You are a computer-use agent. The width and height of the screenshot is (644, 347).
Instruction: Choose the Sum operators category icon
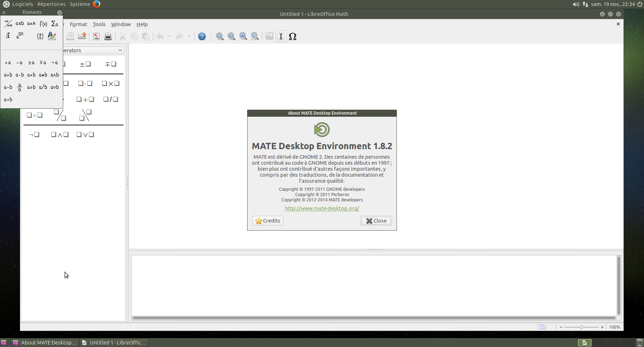[x=54, y=24]
